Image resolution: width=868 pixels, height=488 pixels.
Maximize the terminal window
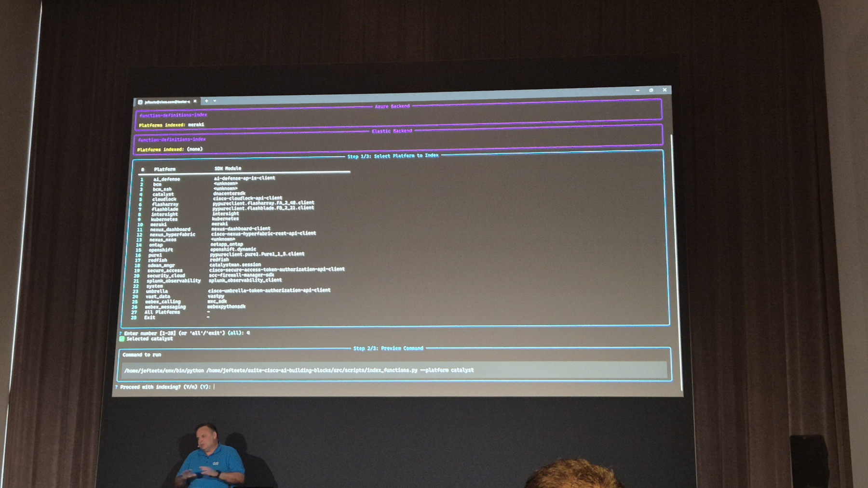point(651,90)
